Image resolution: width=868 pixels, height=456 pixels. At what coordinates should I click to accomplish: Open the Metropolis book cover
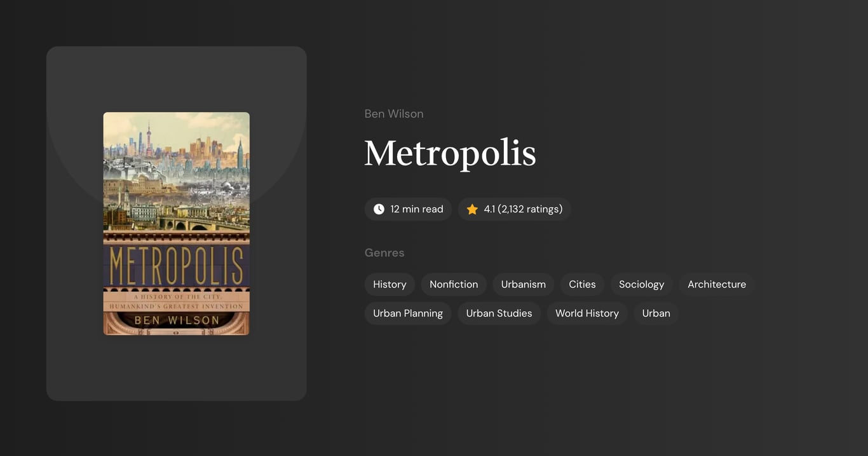point(176,223)
